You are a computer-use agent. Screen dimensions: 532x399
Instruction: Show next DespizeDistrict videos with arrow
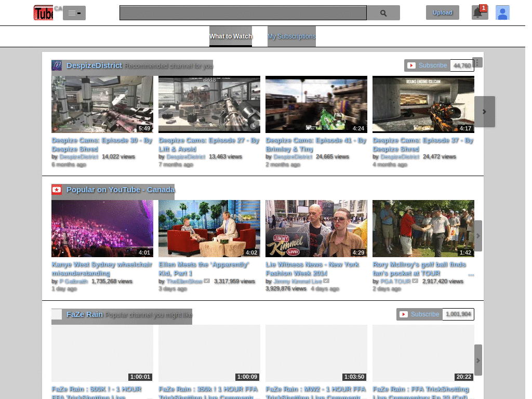485,112
